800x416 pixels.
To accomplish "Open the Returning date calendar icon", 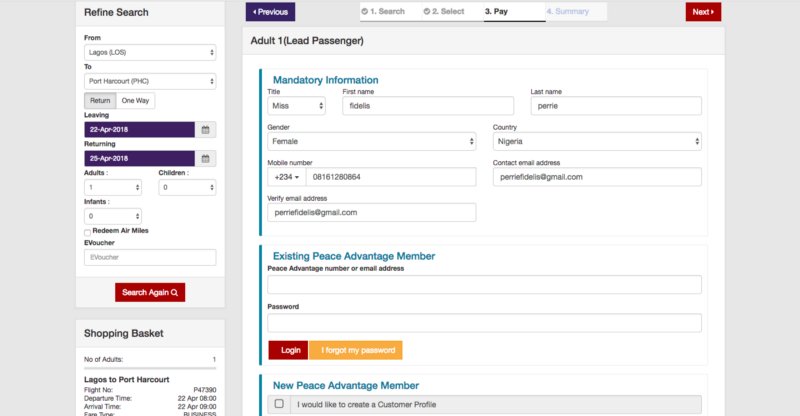I will coord(205,158).
